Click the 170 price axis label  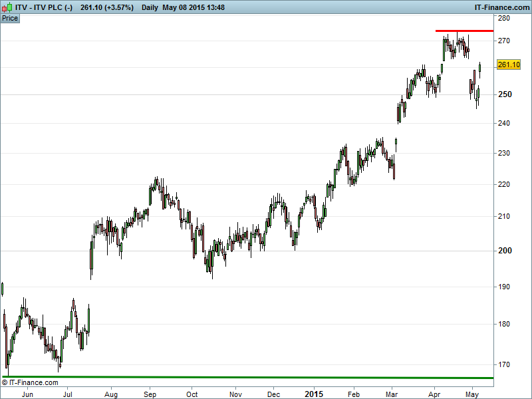(x=504, y=364)
